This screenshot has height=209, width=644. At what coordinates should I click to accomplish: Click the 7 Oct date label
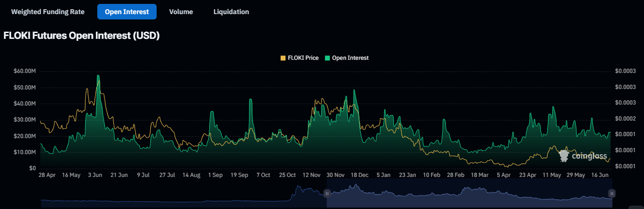point(263,175)
